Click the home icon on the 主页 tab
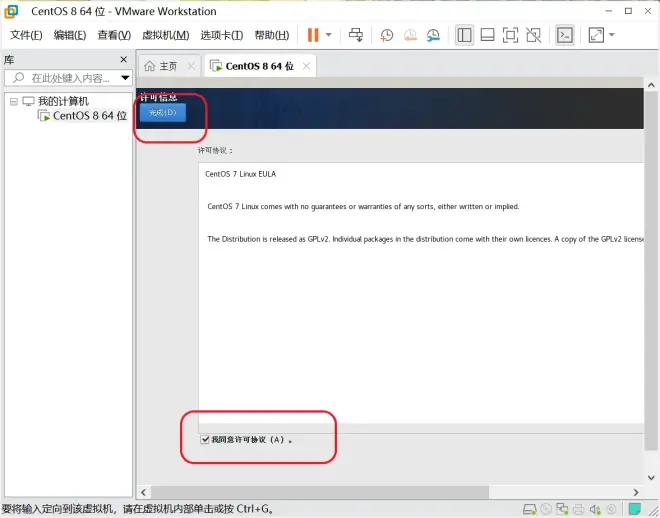660x518 pixels. [x=149, y=66]
